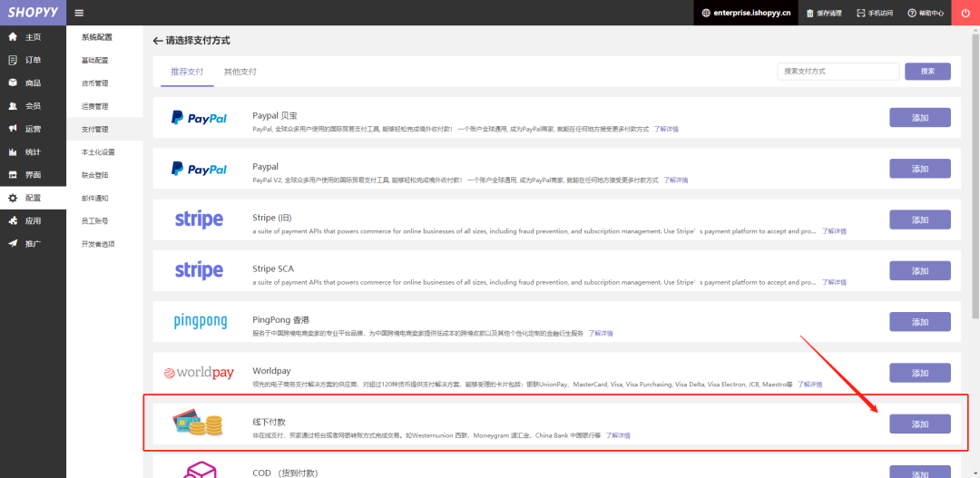Click 添加 button for Stripe SCA
Image resolution: width=980 pixels, height=478 pixels.
pos(919,270)
